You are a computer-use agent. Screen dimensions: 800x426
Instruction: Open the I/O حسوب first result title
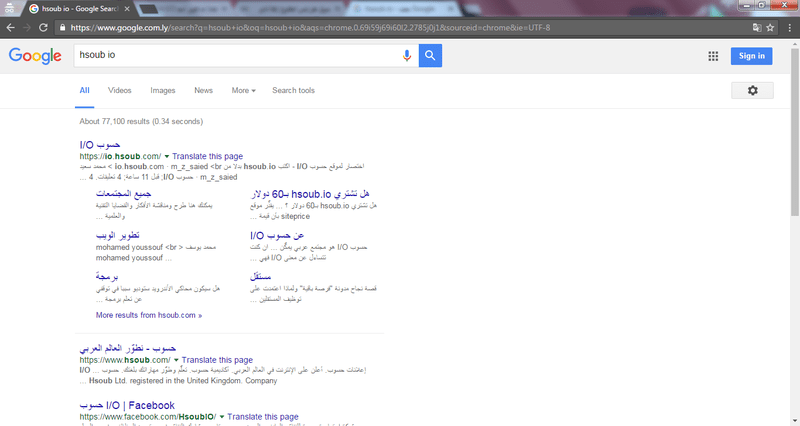click(100, 145)
